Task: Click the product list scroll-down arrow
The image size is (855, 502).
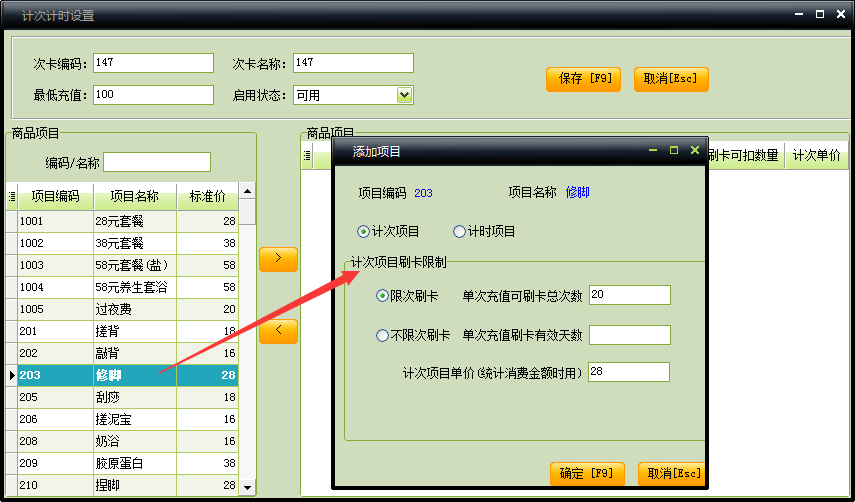Action: [x=247, y=488]
